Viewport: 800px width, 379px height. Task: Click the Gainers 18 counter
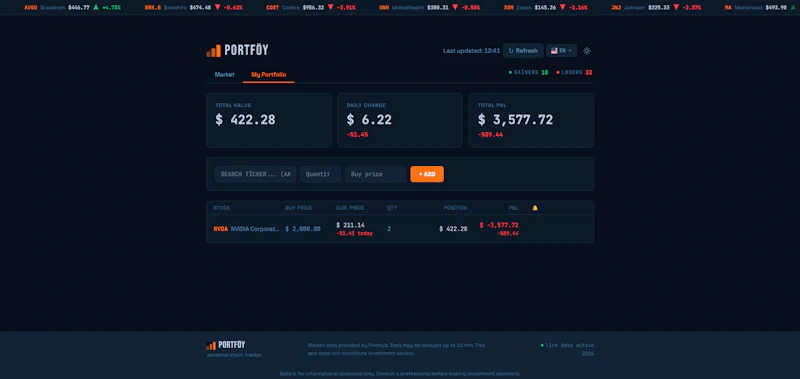point(529,72)
